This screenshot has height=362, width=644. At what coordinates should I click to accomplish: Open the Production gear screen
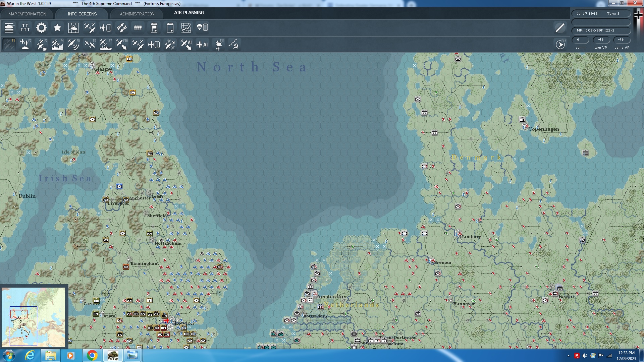pos(41,28)
